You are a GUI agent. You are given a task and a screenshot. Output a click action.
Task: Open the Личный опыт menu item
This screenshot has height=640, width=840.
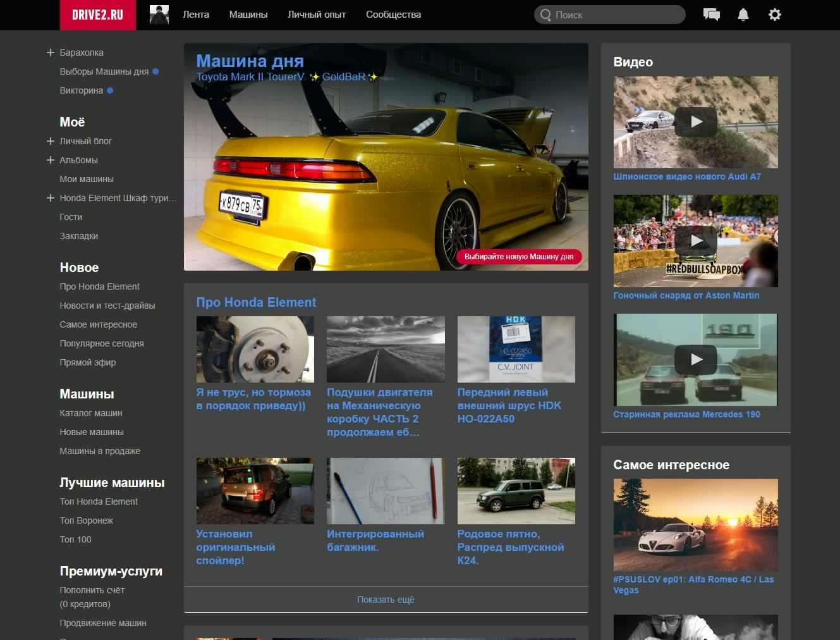[317, 15]
